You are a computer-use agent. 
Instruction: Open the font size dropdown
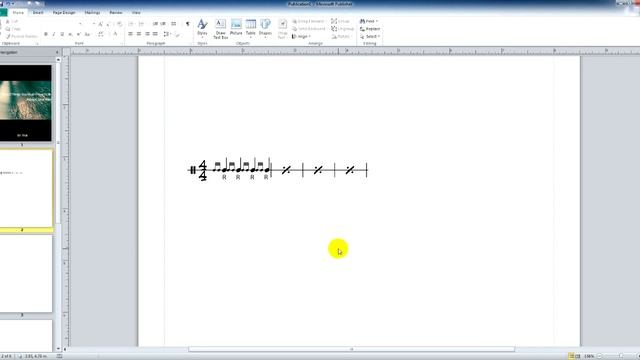pos(94,24)
